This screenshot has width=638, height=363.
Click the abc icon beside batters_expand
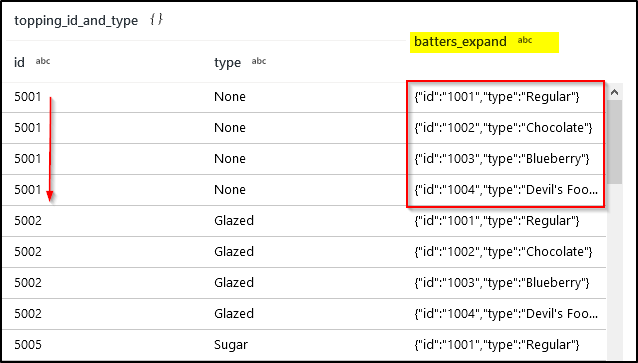[525, 40]
